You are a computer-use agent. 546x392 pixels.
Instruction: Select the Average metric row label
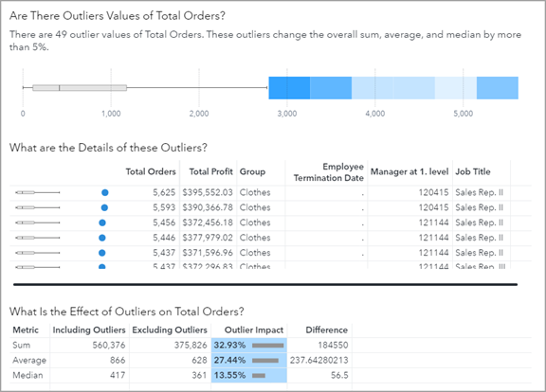pos(29,361)
